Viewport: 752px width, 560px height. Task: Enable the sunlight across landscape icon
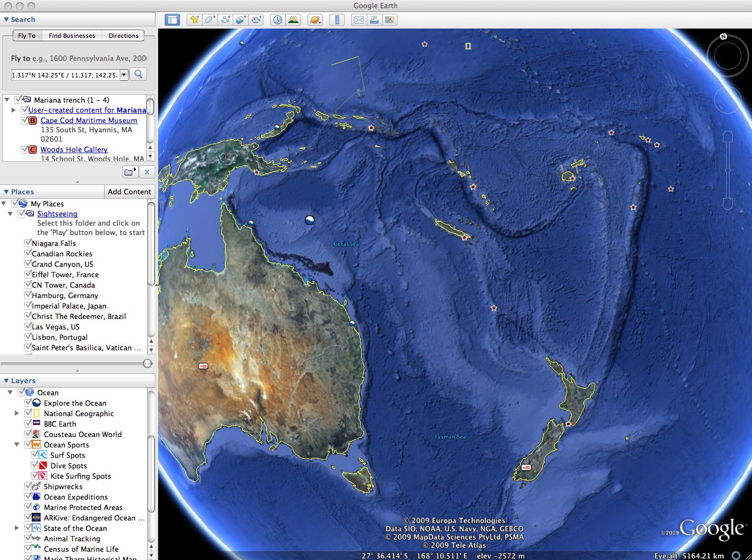pyautogui.click(x=293, y=20)
